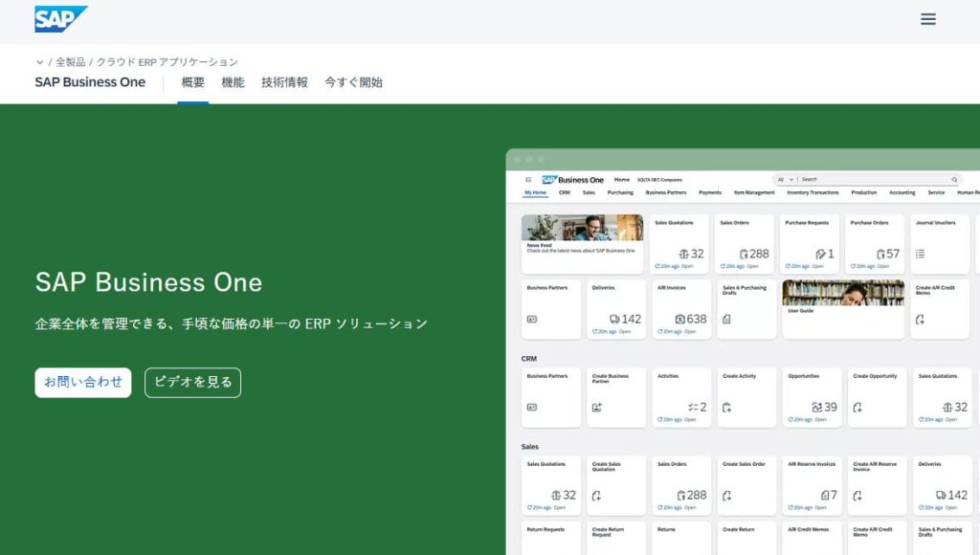Select the 概要 tab

192,82
